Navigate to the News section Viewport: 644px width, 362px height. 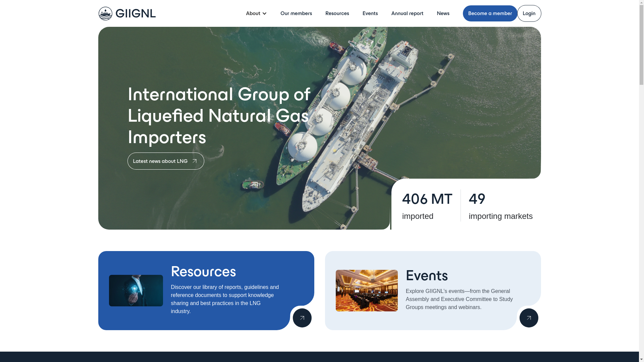(x=443, y=13)
